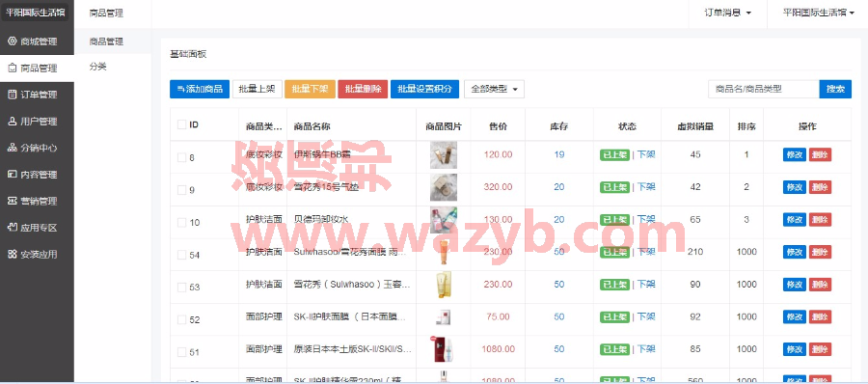The height and width of the screenshot is (384, 868).
Task: Open 商城管理 sidebar icon
Action: tap(13, 41)
